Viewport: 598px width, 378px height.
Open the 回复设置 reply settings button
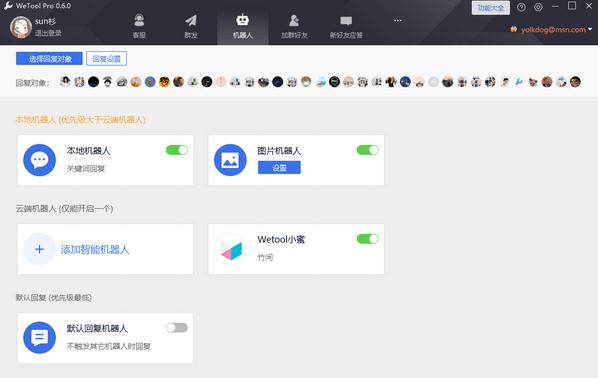tap(106, 59)
